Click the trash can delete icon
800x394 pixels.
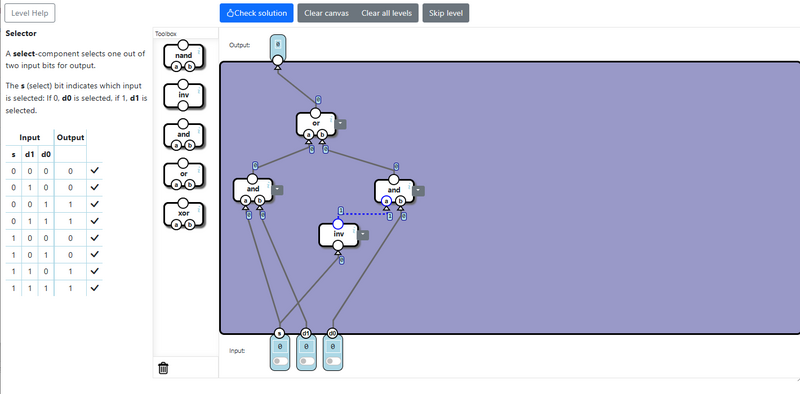163,368
